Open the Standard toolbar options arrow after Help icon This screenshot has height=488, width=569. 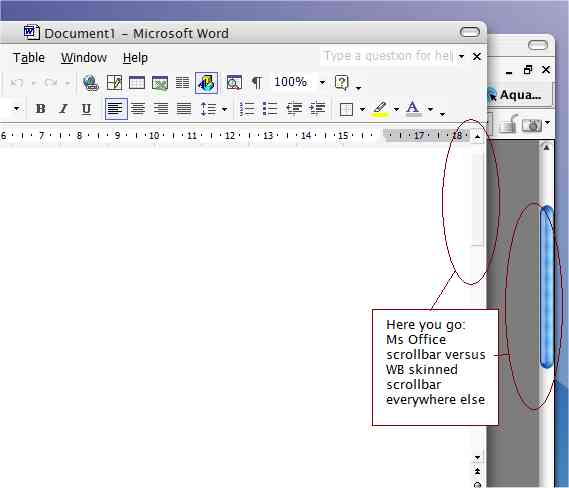coord(358,88)
